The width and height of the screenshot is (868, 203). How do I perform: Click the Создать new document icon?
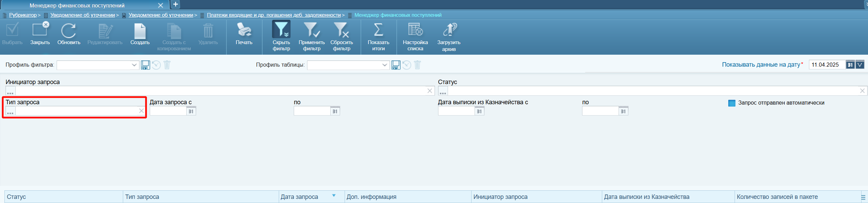pyautogui.click(x=140, y=31)
